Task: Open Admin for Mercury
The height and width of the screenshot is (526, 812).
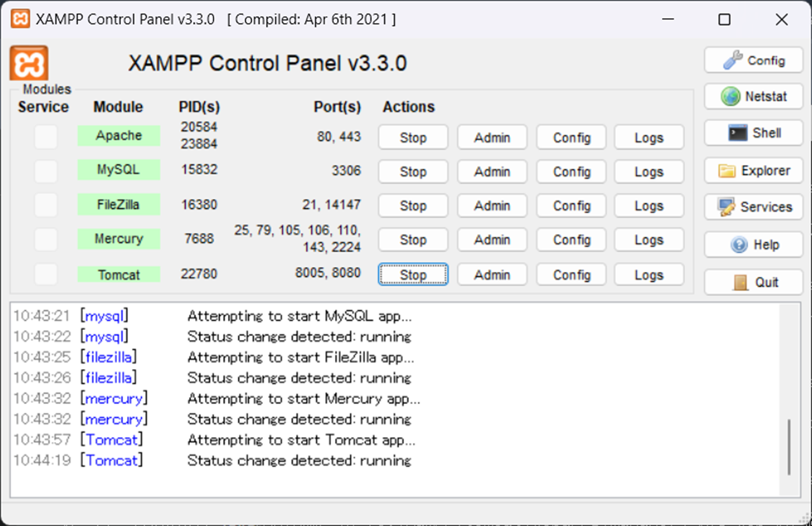Action: 492,240
